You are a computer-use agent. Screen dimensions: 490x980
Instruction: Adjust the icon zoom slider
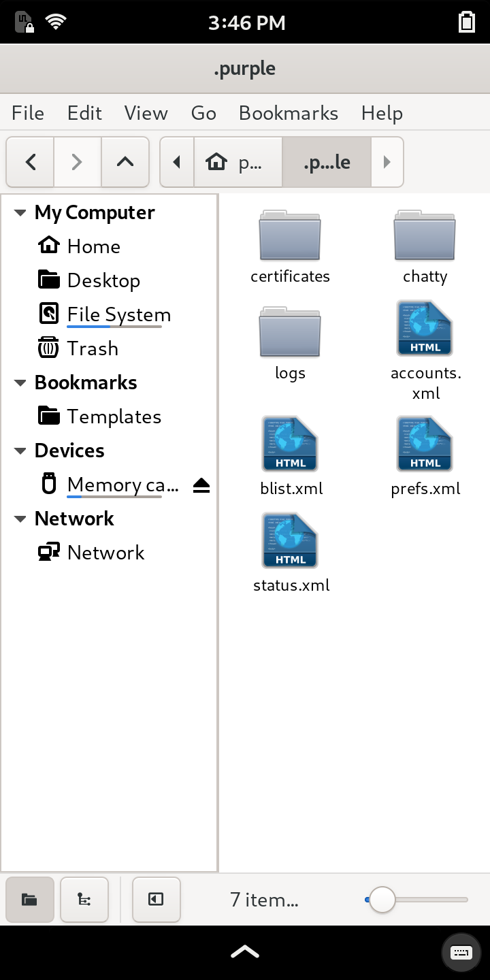pos(382,900)
